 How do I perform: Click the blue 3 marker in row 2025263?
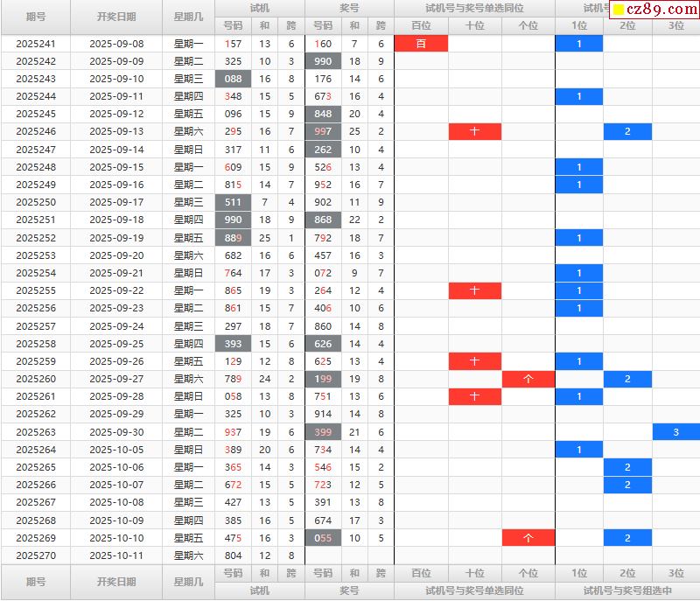pyautogui.click(x=675, y=432)
